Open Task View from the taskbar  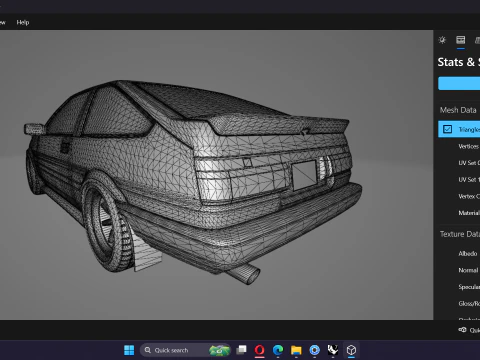[241, 350]
